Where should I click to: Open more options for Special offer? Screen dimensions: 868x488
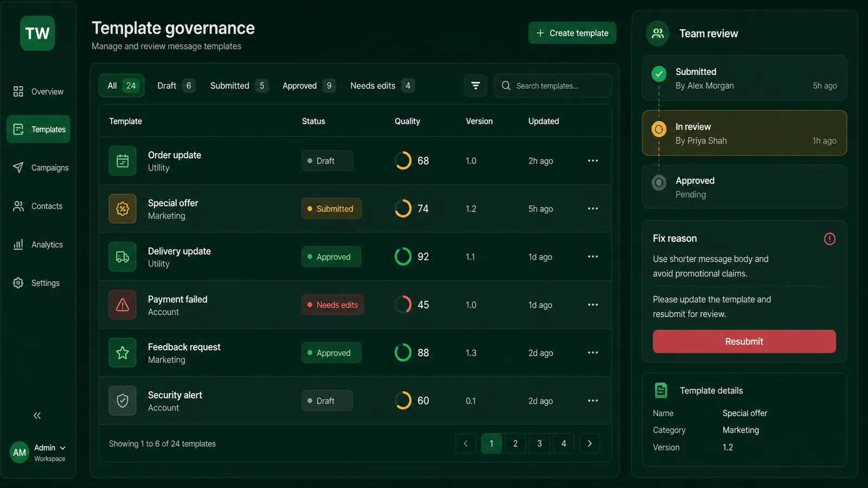coord(593,209)
